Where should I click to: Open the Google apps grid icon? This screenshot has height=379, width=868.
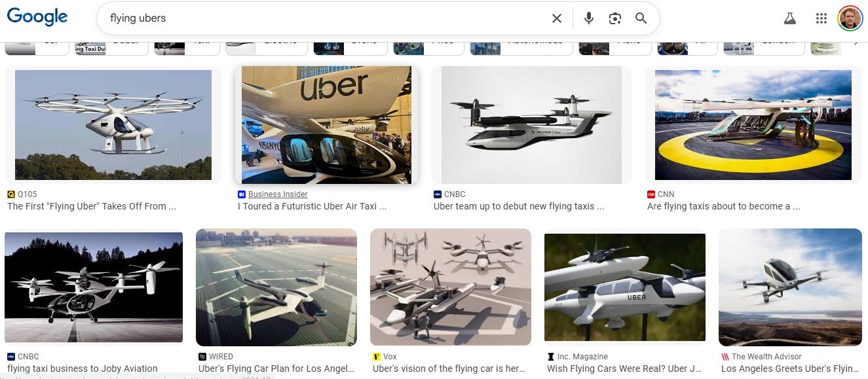pos(821,18)
